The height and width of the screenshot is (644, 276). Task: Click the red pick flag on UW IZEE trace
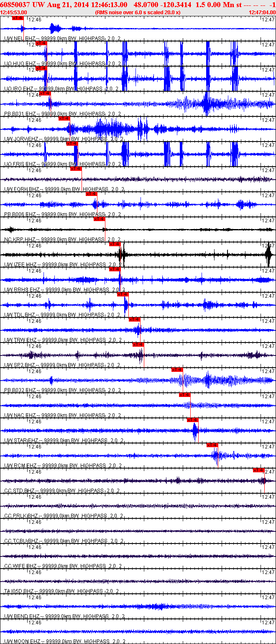coord(115,244)
